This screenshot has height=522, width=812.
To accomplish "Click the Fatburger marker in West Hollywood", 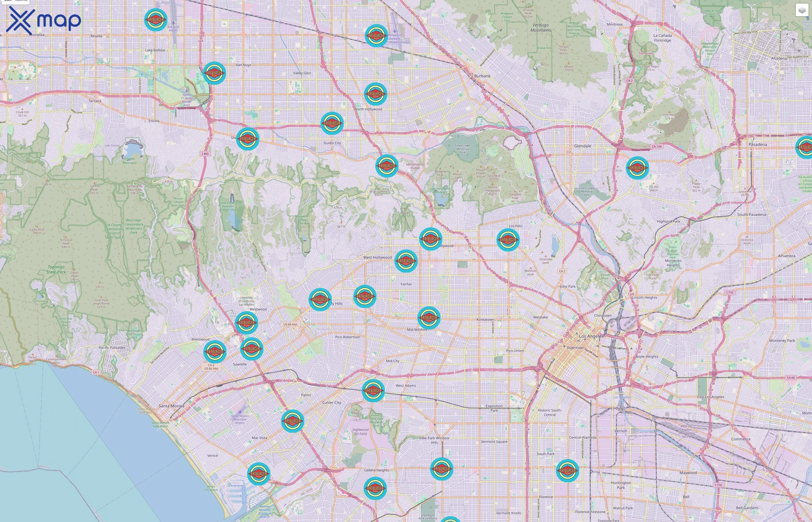I will pos(406,260).
